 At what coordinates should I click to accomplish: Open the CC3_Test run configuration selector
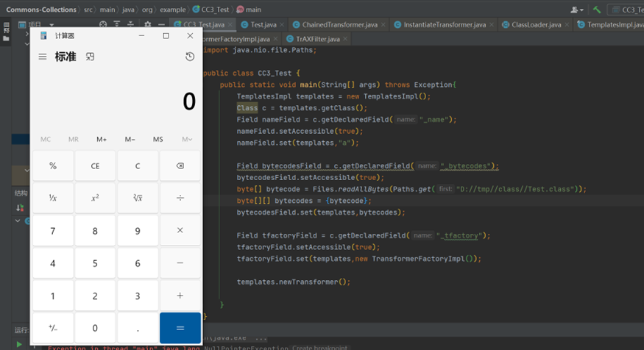(627, 10)
